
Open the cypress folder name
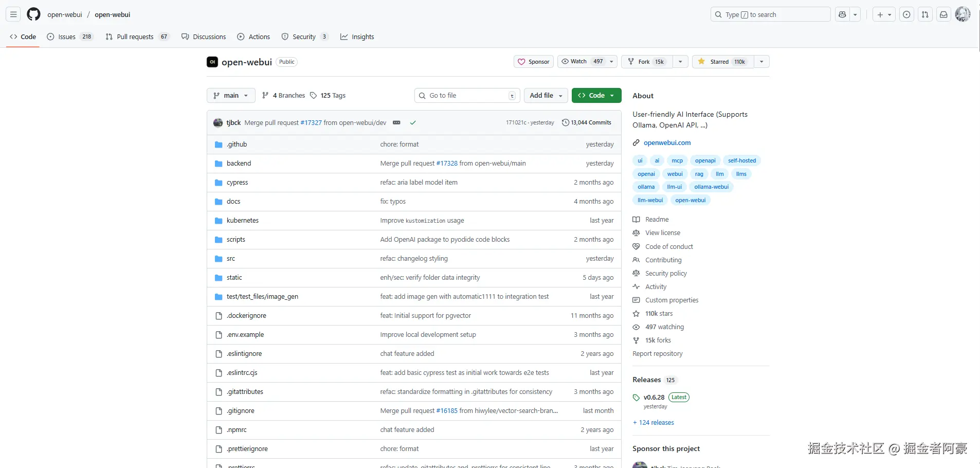237,183
